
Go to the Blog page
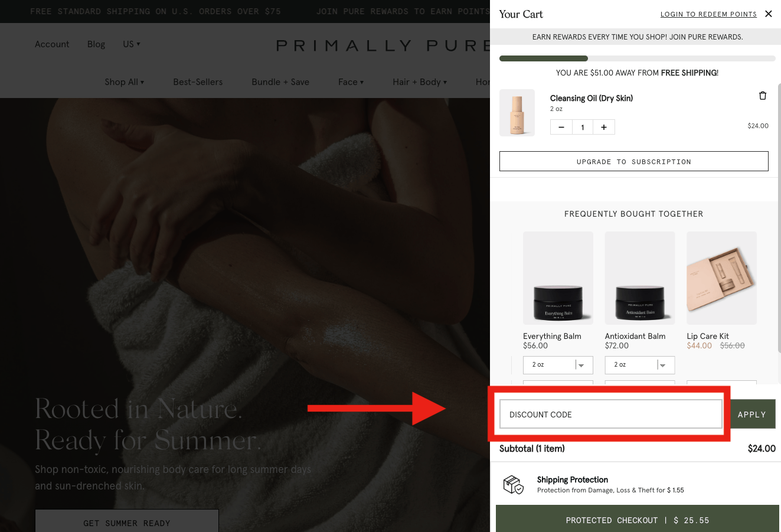pyautogui.click(x=96, y=44)
